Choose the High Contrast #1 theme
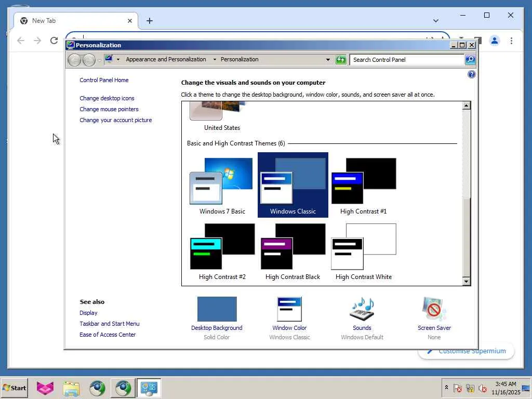The height and width of the screenshot is (399, 532). (x=363, y=185)
